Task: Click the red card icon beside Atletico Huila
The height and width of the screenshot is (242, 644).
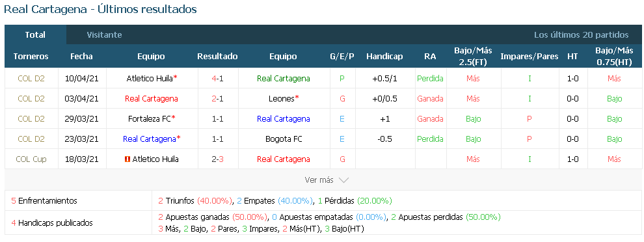Action: [127, 159]
